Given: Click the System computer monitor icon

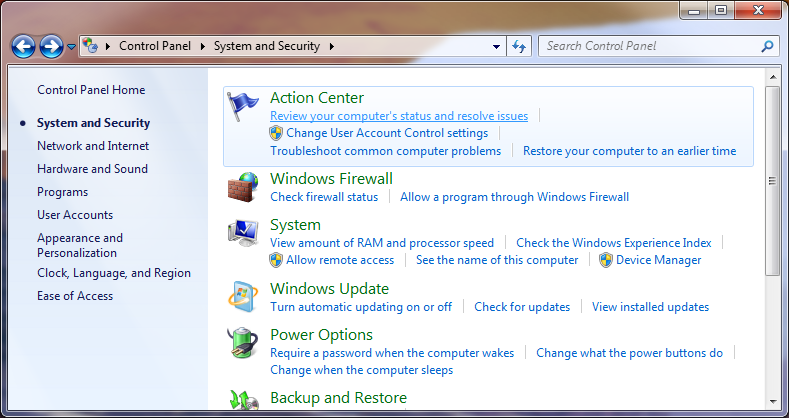Looking at the screenshot, I should click(x=243, y=233).
